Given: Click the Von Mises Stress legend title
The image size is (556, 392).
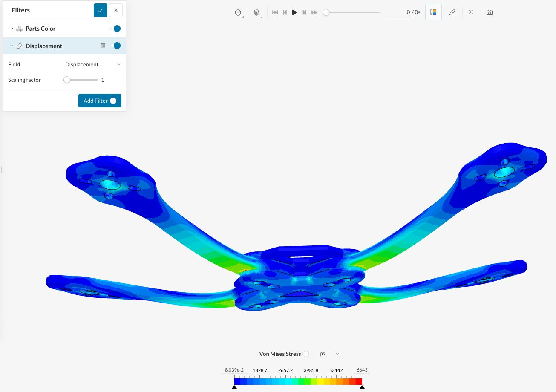Looking at the screenshot, I should pyautogui.click(x=280, y=354).
